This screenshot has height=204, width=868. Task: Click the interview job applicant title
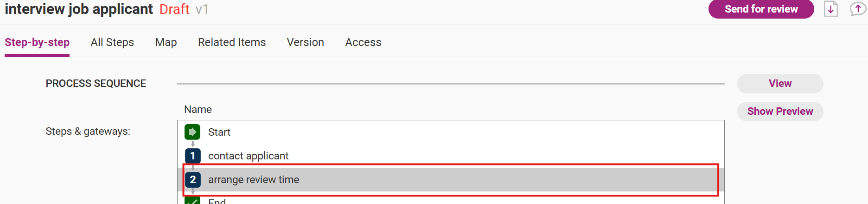79,9
